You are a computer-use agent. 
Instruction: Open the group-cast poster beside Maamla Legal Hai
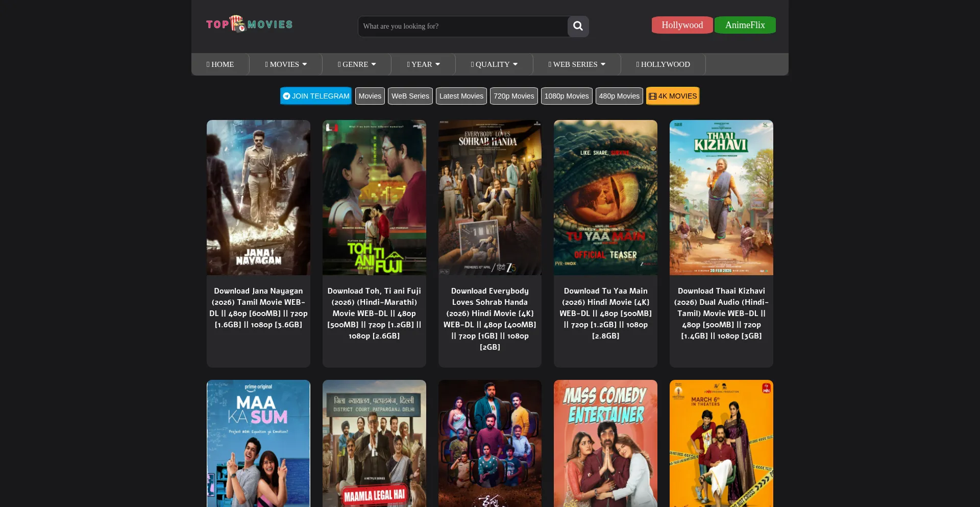coord(490,443)
